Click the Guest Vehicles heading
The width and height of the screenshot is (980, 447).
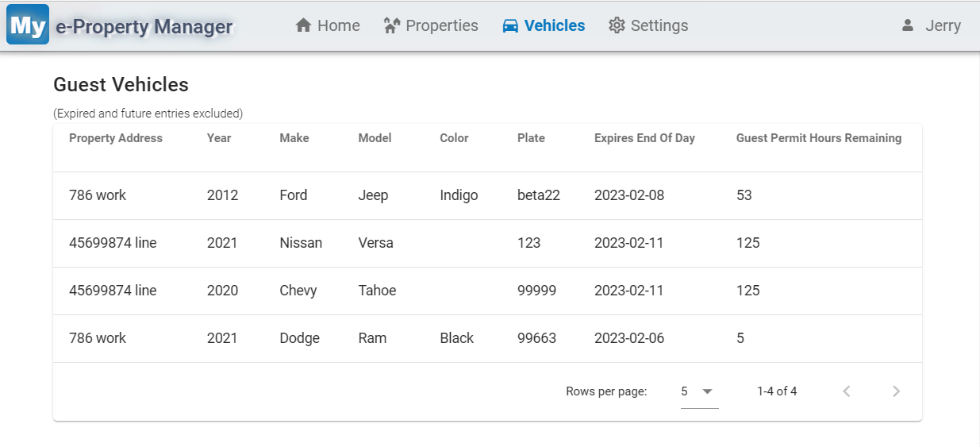click(x=121, y=84)
